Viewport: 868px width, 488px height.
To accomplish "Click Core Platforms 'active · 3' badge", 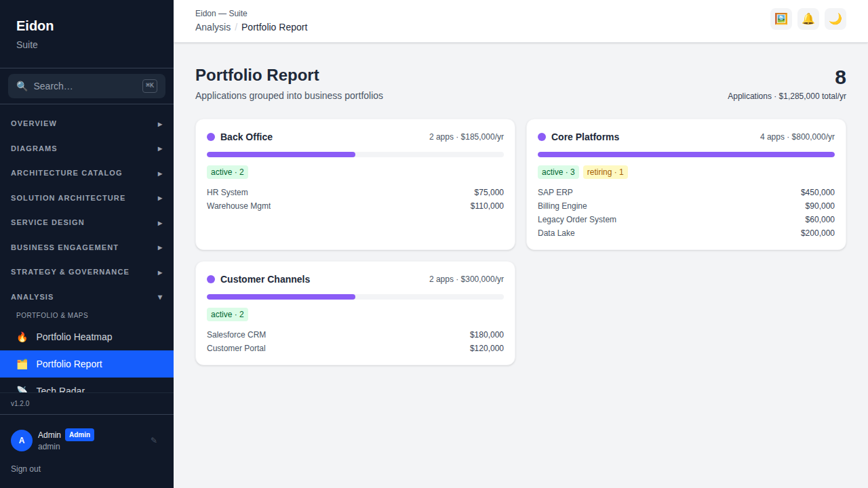I will (558, 172).
